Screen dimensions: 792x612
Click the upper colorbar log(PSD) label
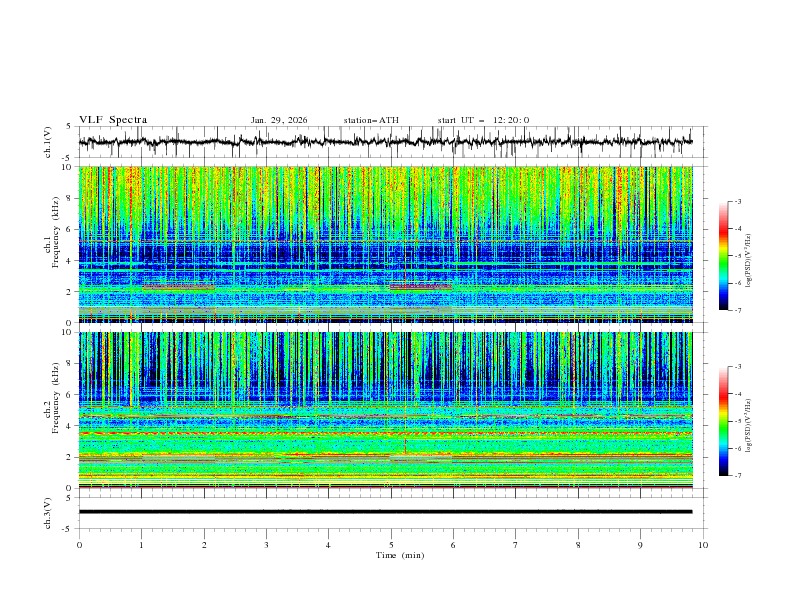(749, 261)
